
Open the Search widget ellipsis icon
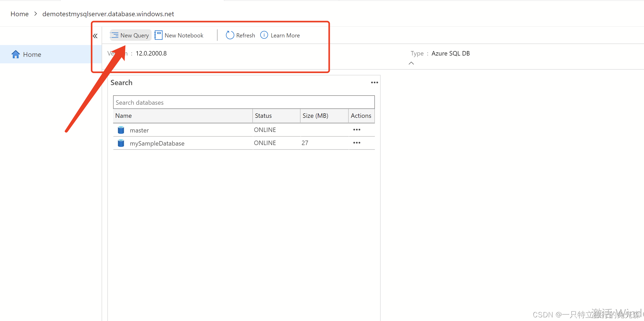[x=374, y=82]
